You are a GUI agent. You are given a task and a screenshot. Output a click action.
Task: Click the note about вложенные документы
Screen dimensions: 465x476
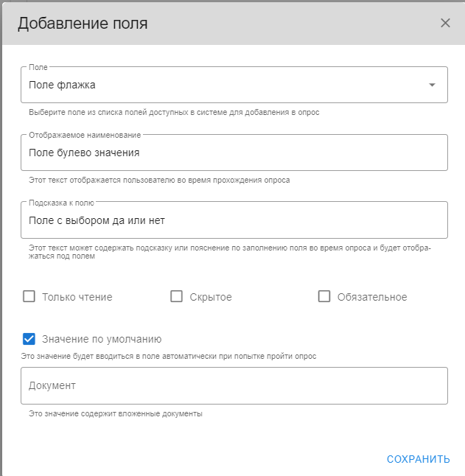pos(116,414)
